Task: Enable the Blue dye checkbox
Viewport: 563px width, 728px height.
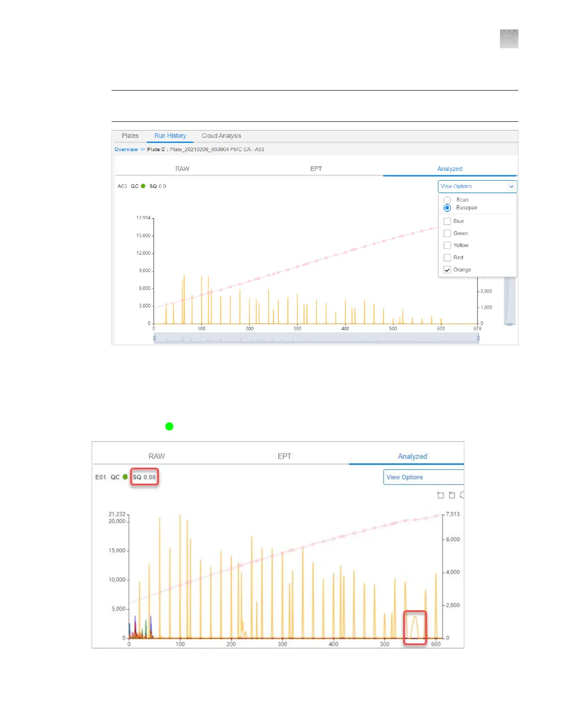Action: coord(447,221)
